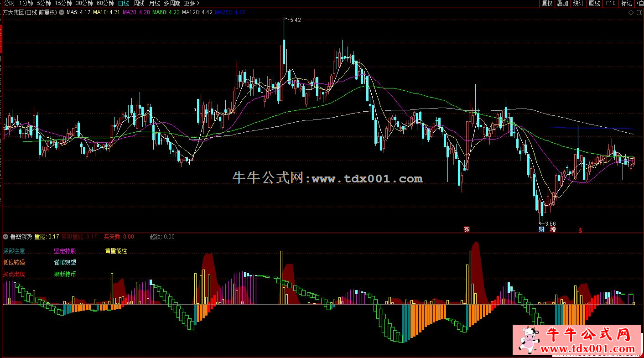The image size is (644, 358).
Task: Add stock to watchlist with +自
Action: [x=639, y=3]
